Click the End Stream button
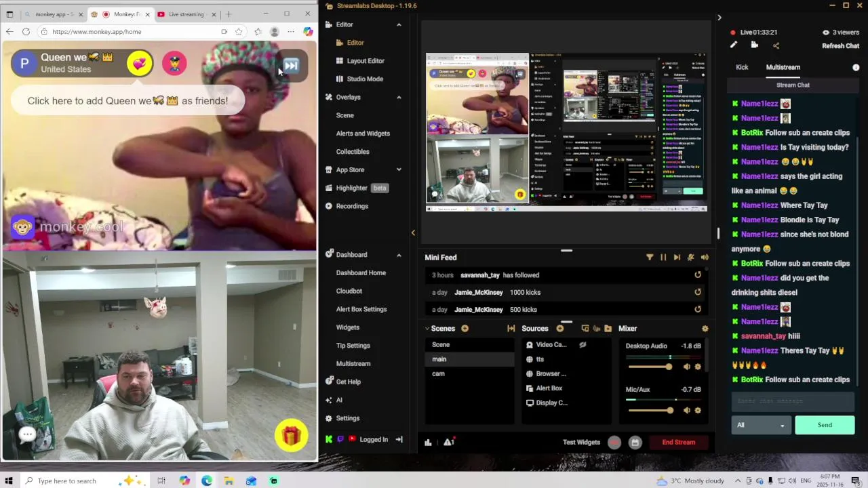 pyautogui.click(x=679, y=443)
